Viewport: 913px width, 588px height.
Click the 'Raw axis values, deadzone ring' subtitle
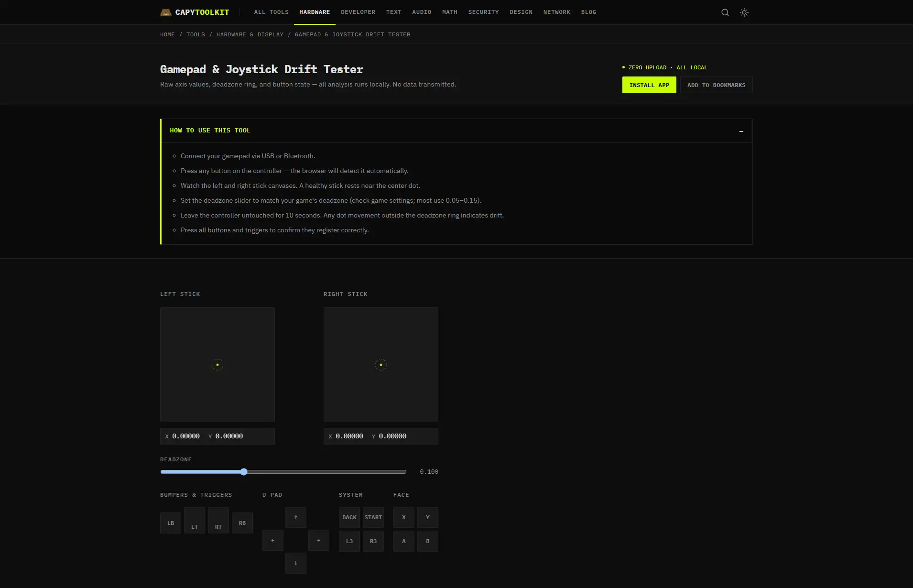308,84
